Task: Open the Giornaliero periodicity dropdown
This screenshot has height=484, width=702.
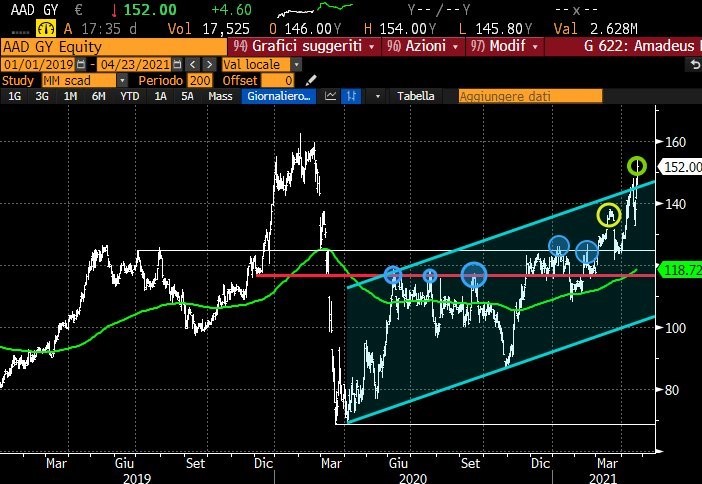Action: pyautogui.click(x=279, y=96)
